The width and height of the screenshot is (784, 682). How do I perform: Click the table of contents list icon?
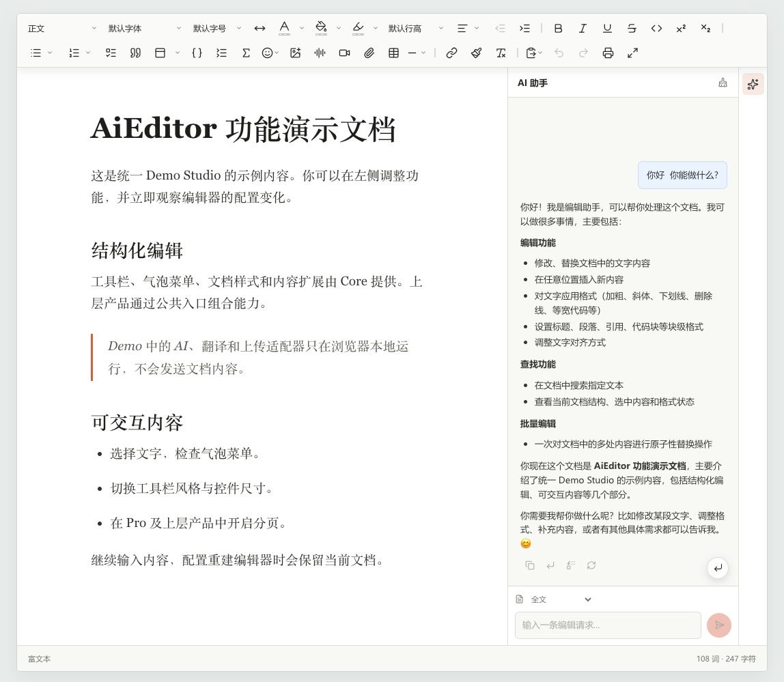coord(221,53)
